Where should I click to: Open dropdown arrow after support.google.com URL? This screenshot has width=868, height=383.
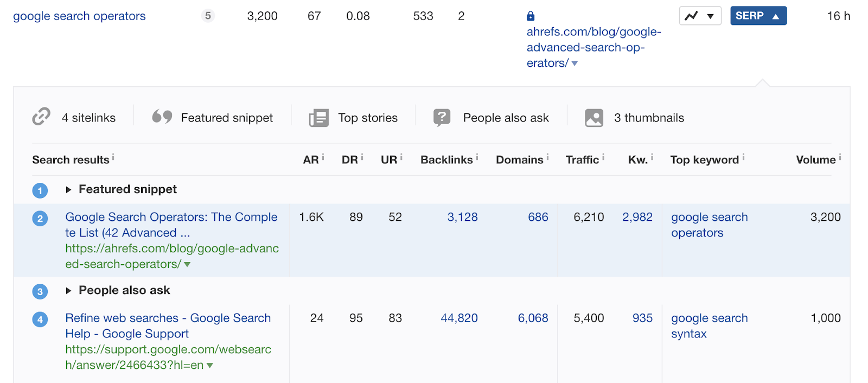coord(210,366)
